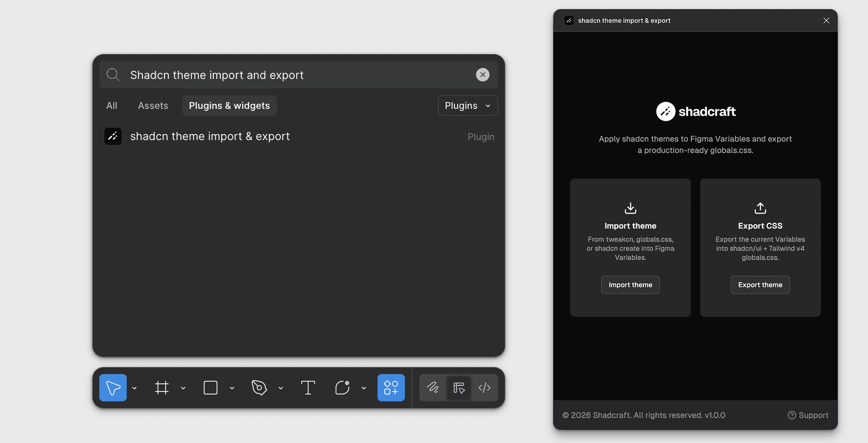Close the shadcn plugin window

click(826, 21)
